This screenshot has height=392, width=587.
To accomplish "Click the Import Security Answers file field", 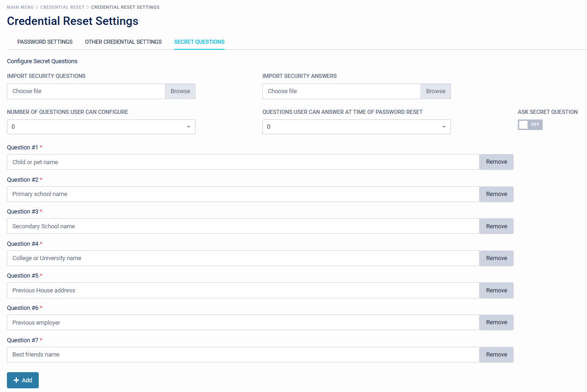I will [341, 91].
